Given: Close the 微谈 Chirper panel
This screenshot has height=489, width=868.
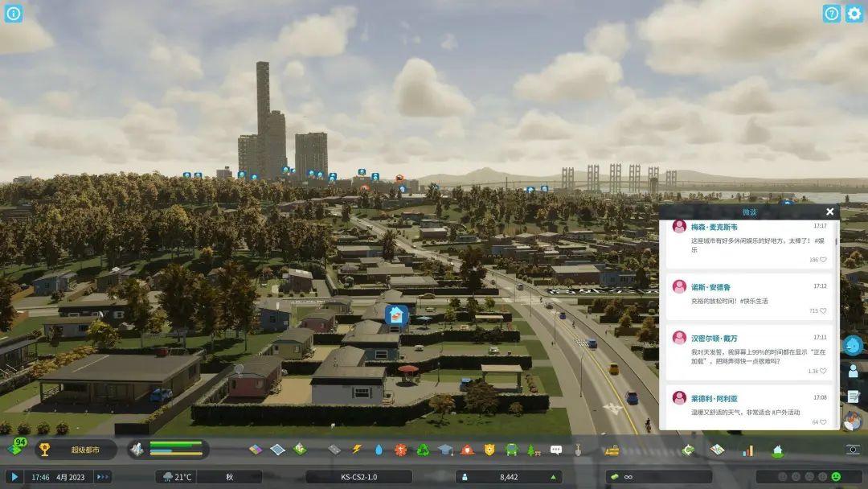Looking at the screenshot, I should click(x=829, y=212).
